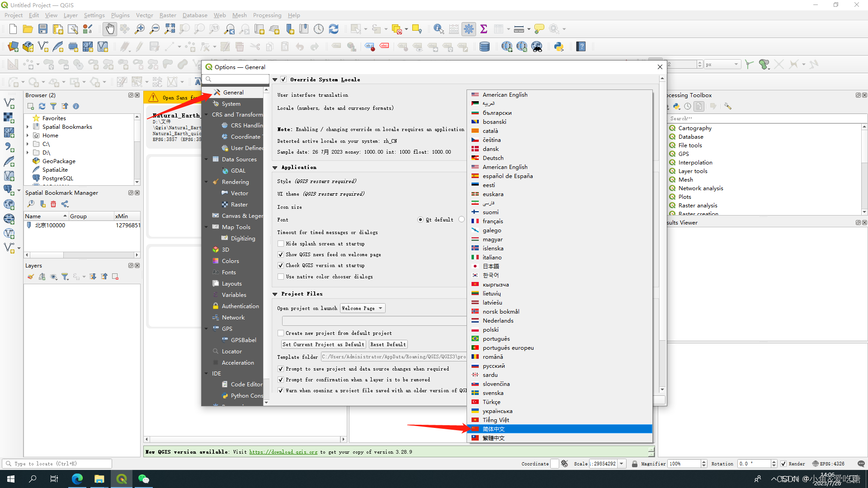This screenshot has height=488, width=868.
Task: Delete bookmark trash icon in Bookmark Manager
Action: pos(53,204)
